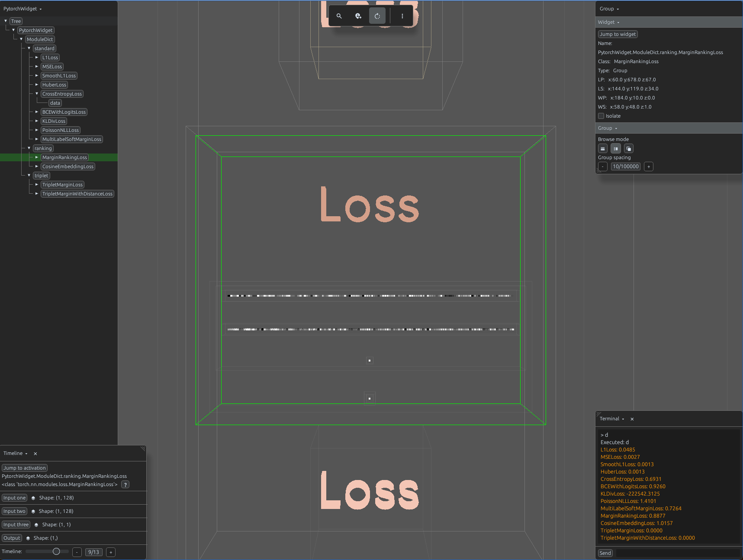The image size is (743, 560).
Task: Click the Output button
Action: pos(12,538)
